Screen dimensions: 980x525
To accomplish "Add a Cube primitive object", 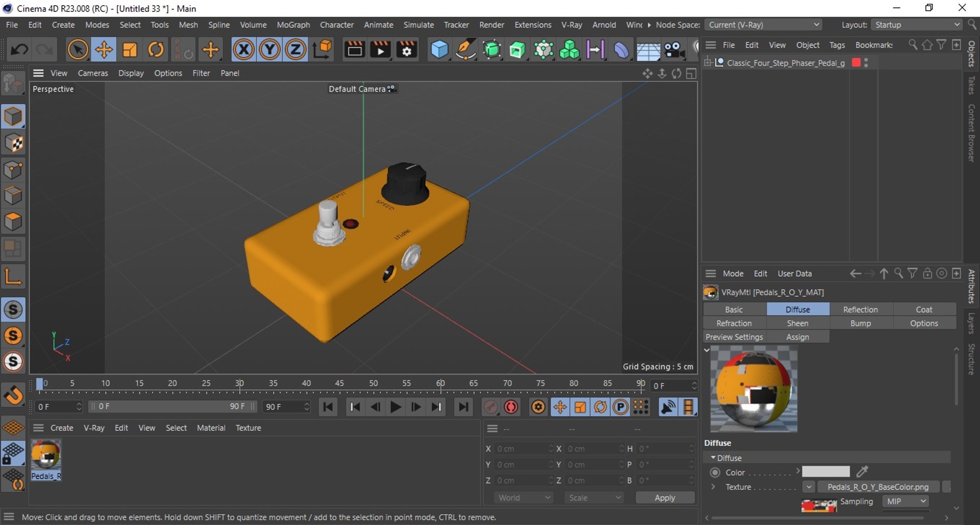I will click(x=439, y=50).
